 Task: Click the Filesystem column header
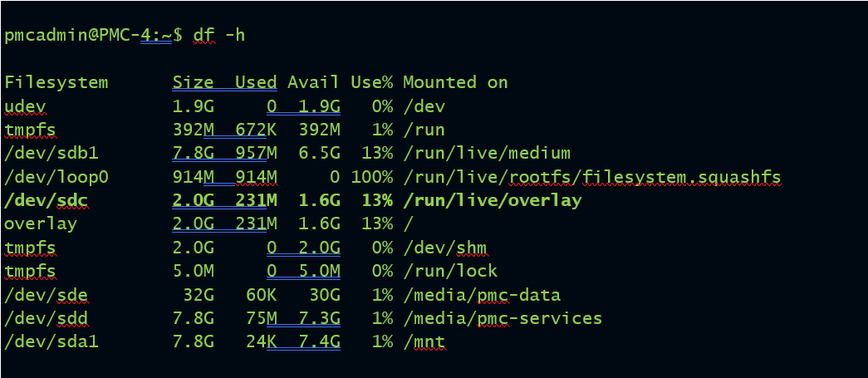tap(56, 83)
